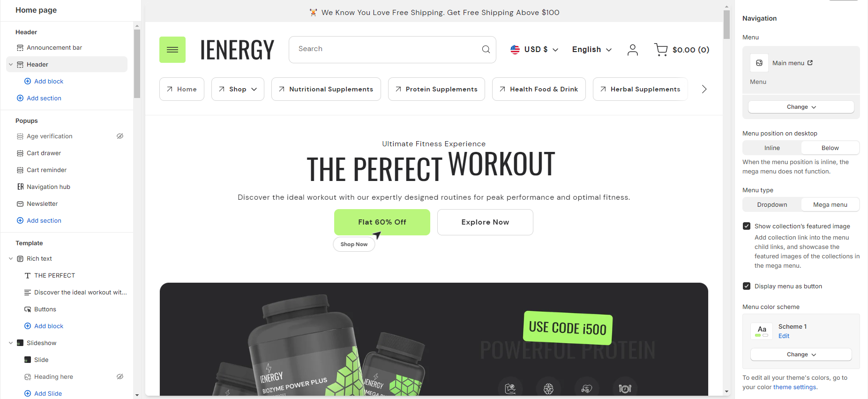Open the theme settings link
The height and width of the screenshot is (399, 868).
(x=794, y=387)
